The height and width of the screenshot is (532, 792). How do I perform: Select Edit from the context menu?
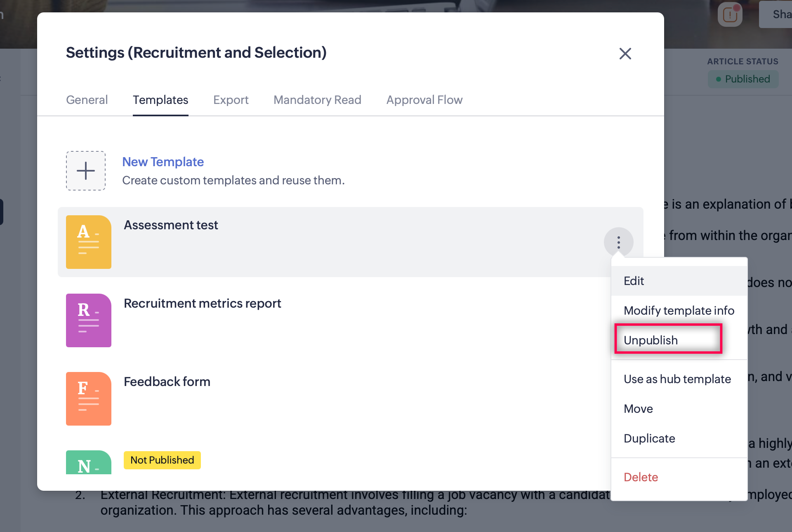pyautogui.click(x=634, y=281)
